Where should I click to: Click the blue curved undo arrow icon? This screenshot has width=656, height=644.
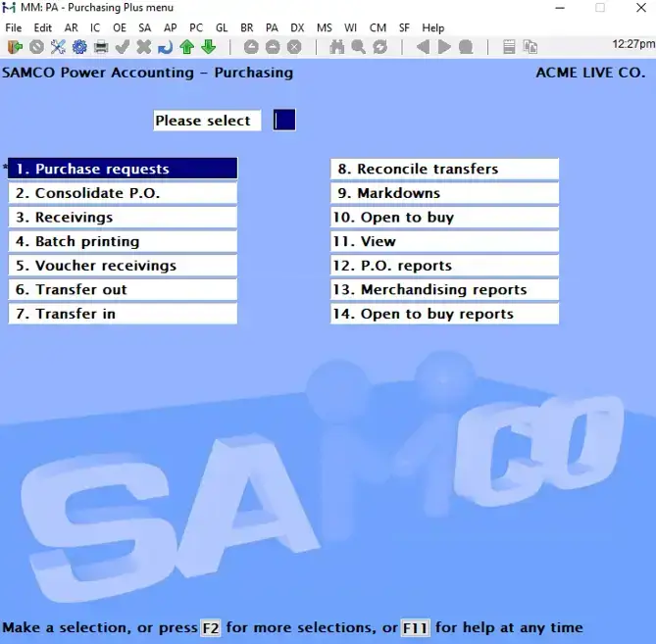pos(165,46)
